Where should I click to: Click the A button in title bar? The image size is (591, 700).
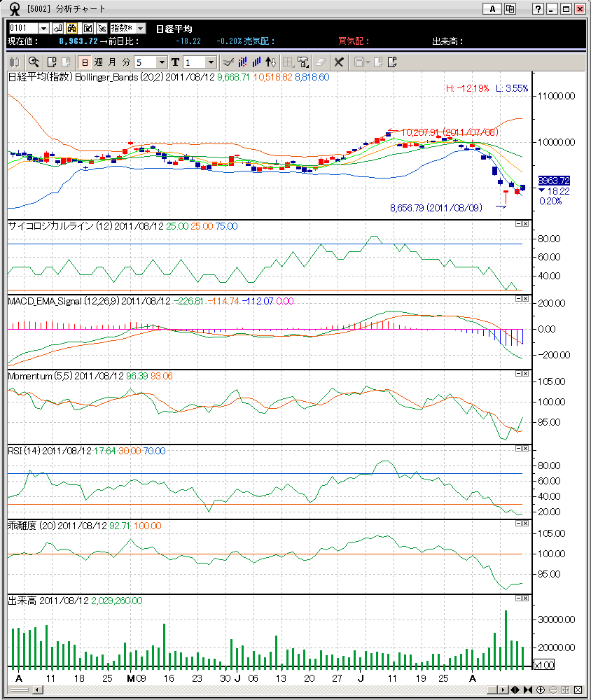click(492, 8)
